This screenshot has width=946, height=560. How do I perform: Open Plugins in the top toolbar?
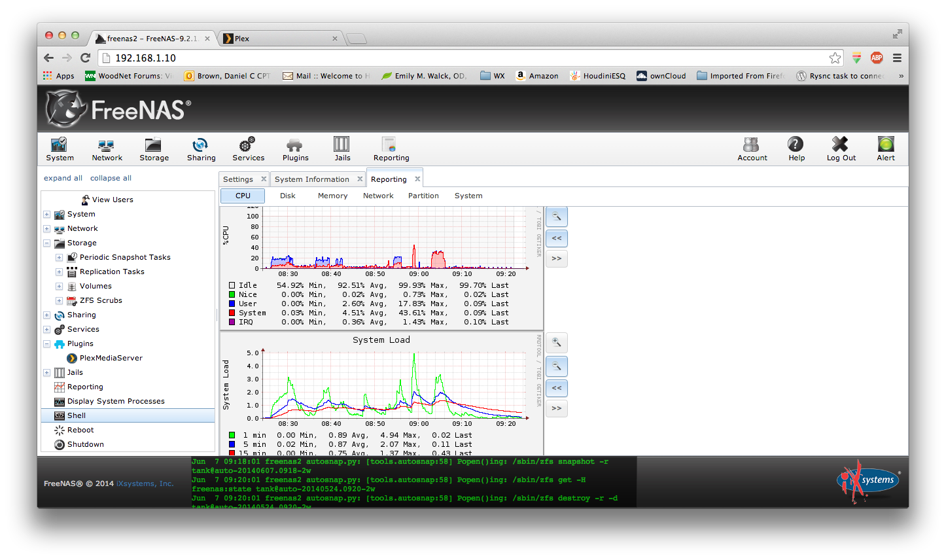(x=295, y=149)
